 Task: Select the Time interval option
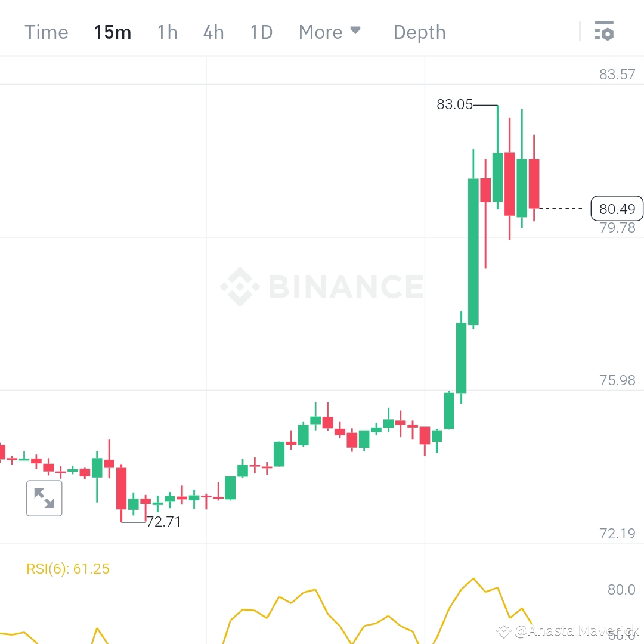pyautogui.click(x=46, y=32)
